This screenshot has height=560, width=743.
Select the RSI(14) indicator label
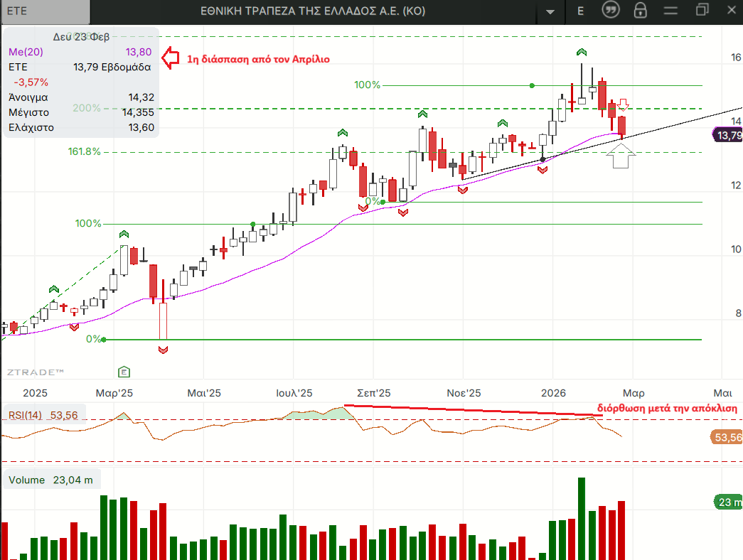pyautogui.click(x=26, y=415)
